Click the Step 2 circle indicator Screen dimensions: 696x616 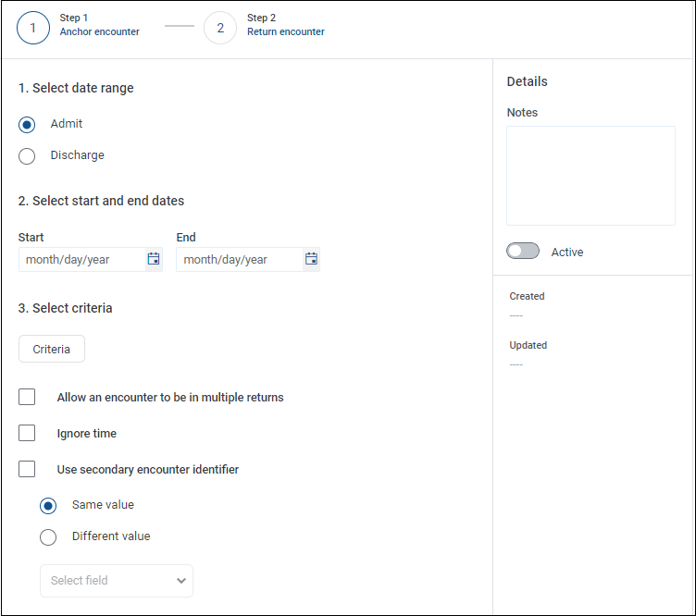tap(220, 28)
